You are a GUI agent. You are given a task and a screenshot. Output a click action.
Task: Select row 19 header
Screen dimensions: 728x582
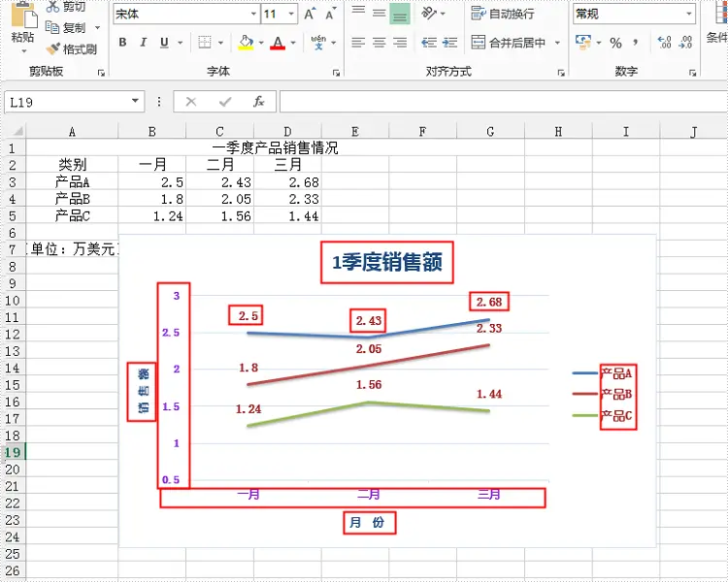click(13, 452)
